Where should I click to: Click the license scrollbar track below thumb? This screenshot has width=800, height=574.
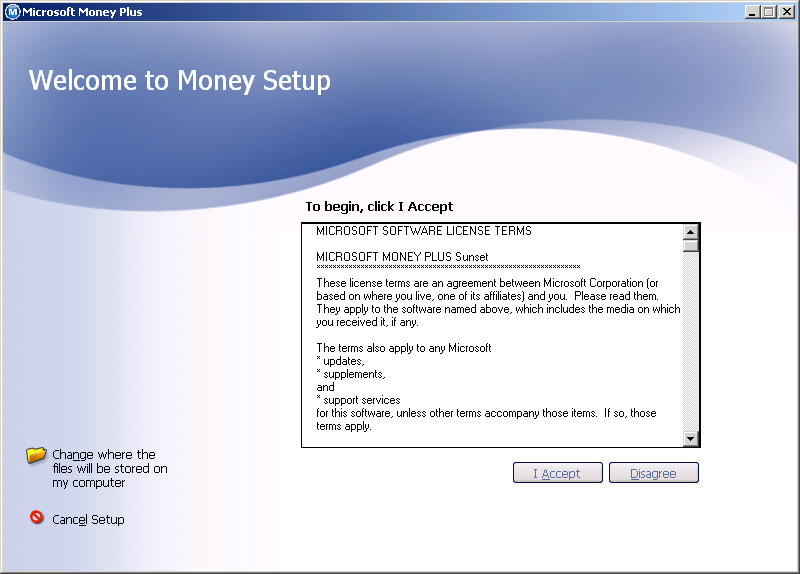point(691,342)
